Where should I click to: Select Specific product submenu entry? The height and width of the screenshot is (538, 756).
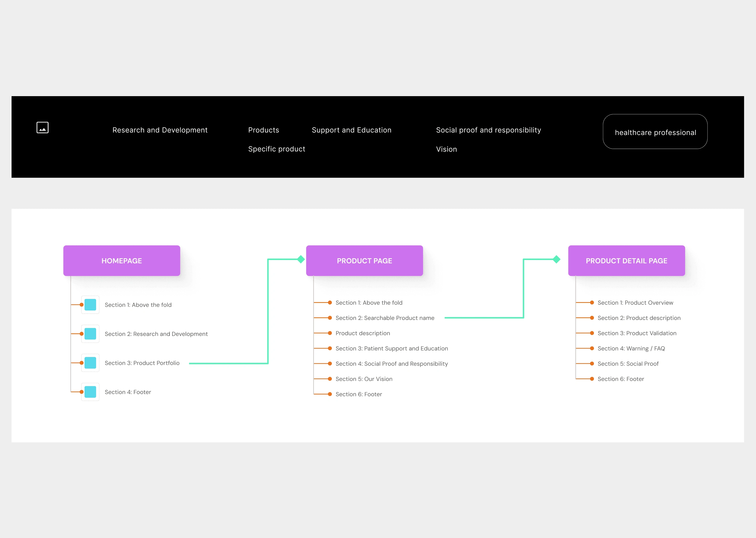coord(276,149)
